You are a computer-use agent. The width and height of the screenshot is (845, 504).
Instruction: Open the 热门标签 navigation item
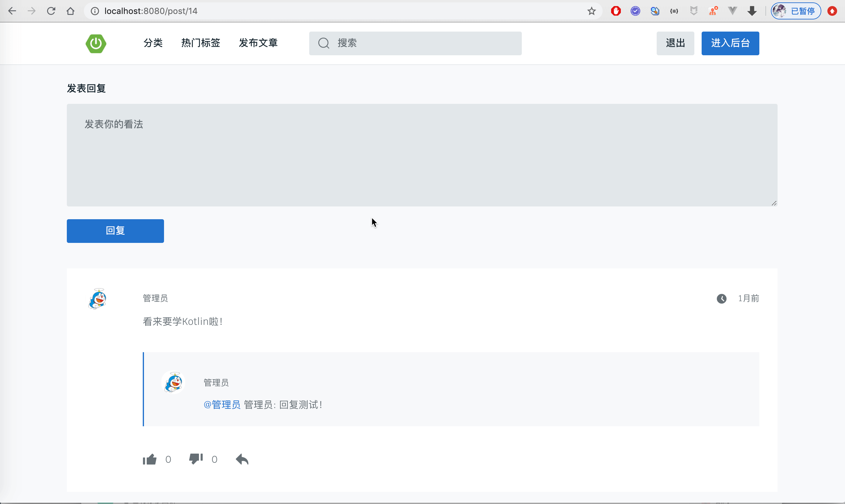(x=200, y=43)
